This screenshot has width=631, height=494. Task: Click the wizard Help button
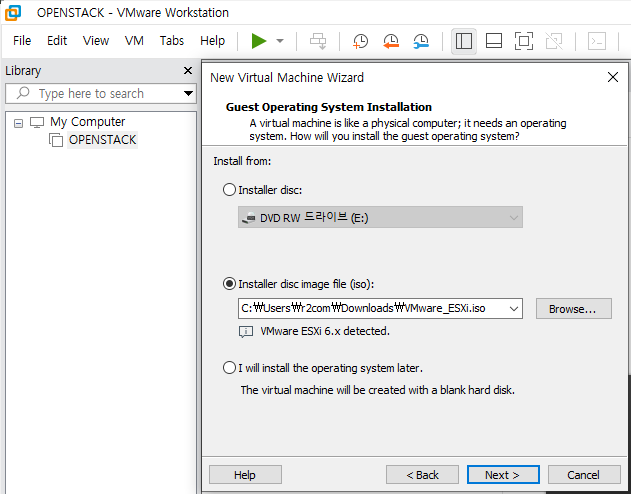click(x=245, y=475)
